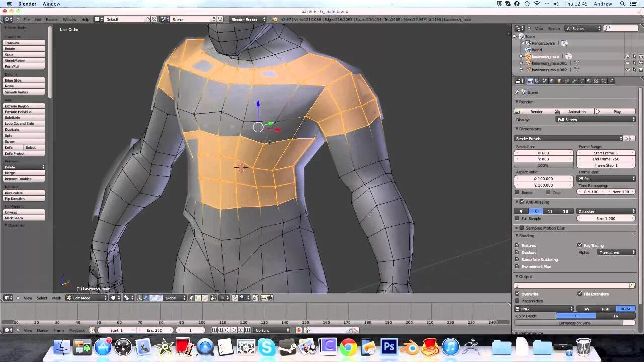This screenshot has height=362, width=644.
Task: Open Google Chrome from the dock
Action: click(x=348, y=347)
